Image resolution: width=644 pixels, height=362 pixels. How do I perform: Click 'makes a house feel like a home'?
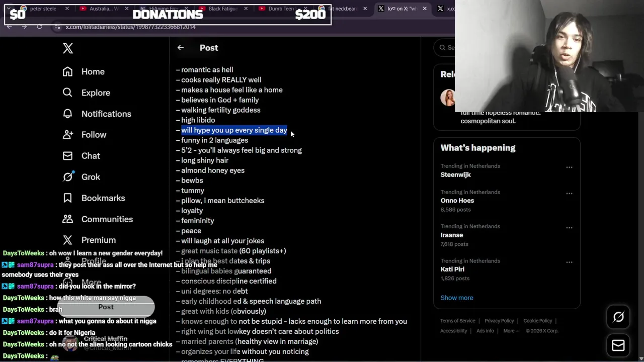point(232,90)
